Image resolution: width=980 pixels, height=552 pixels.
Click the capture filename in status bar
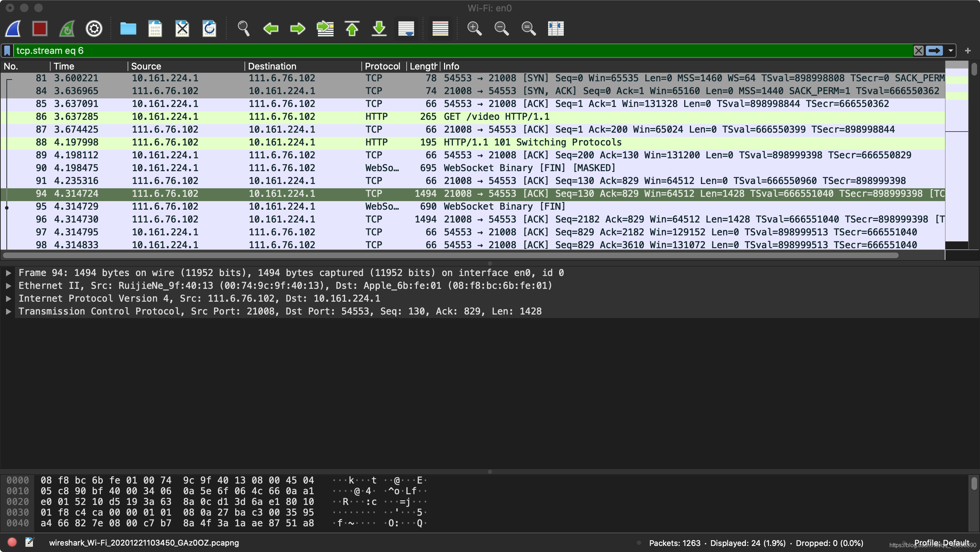[x=144, y=543]
